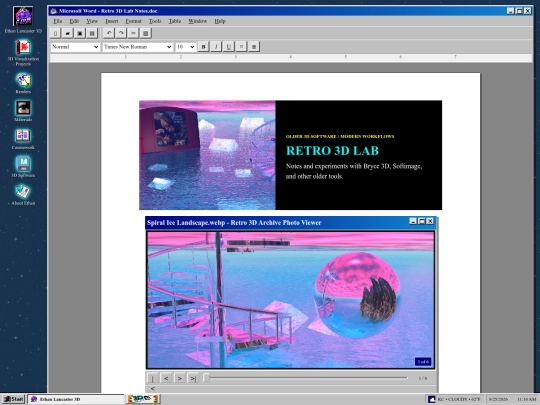
Task: Click the New document toolbar icon
Action: coord(55,33)
